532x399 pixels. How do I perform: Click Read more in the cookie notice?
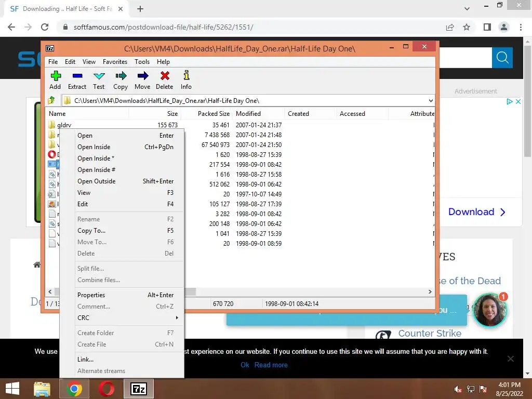tap(271, 365)
